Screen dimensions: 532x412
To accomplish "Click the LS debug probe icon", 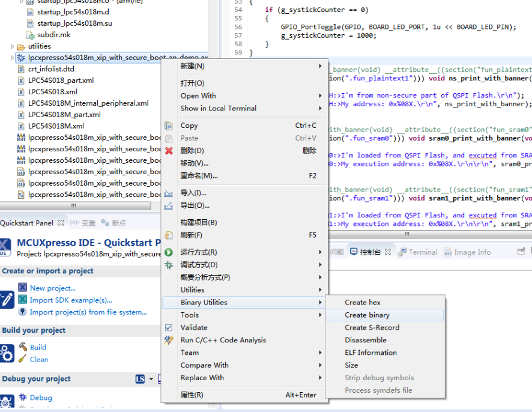I will point(140,379).
